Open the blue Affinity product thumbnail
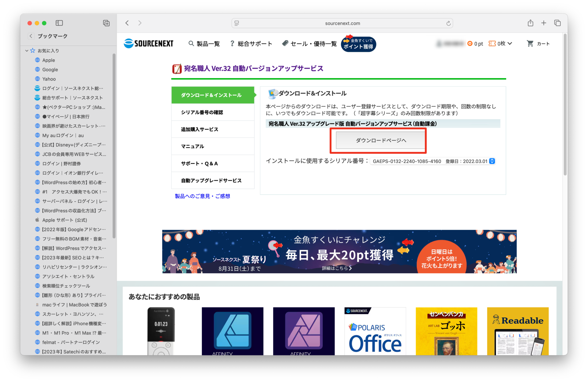 (232, 331)
